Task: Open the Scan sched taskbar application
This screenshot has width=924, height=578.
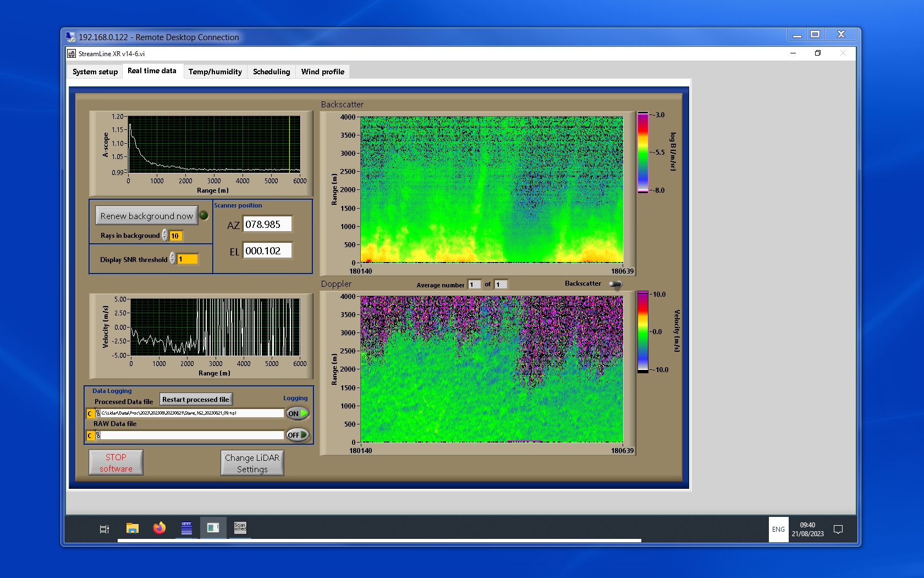Action: (x=240, y=528)
